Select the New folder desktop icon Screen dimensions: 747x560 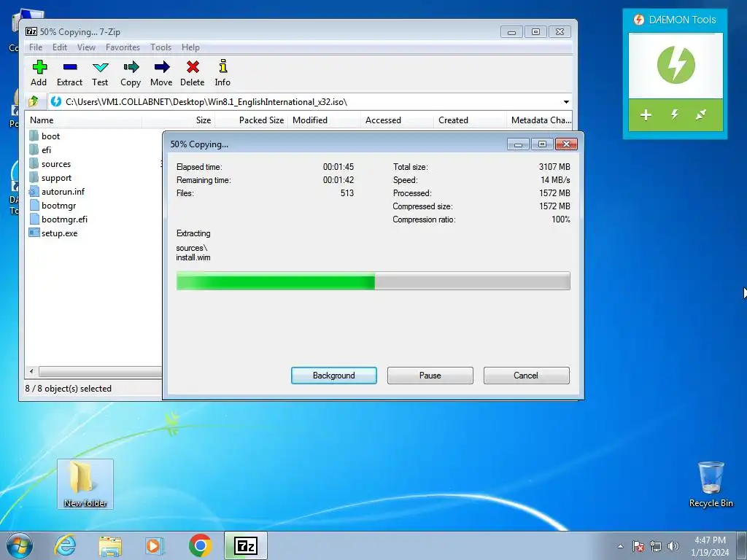coord(85,484)
